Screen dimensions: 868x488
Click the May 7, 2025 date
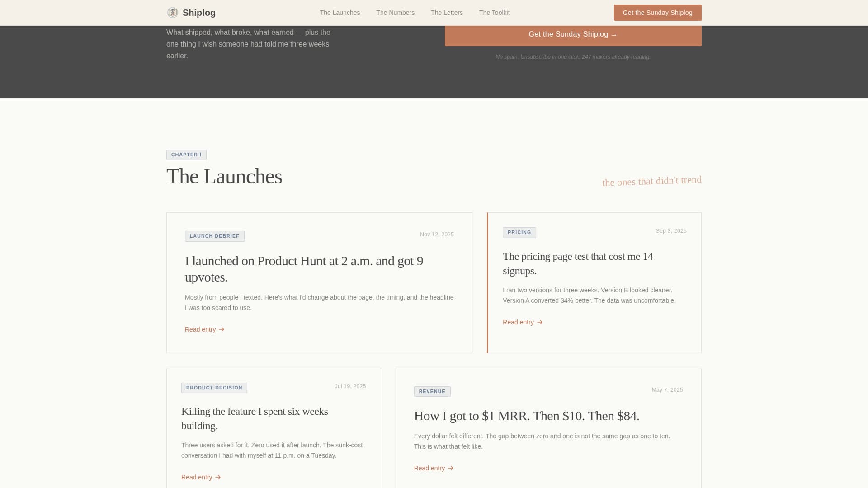coord(667,390)
